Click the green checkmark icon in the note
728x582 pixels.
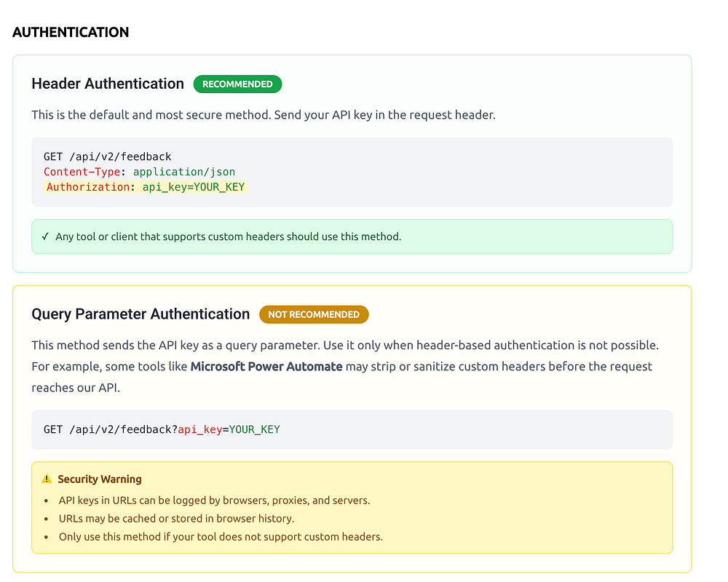click(45, 236)
